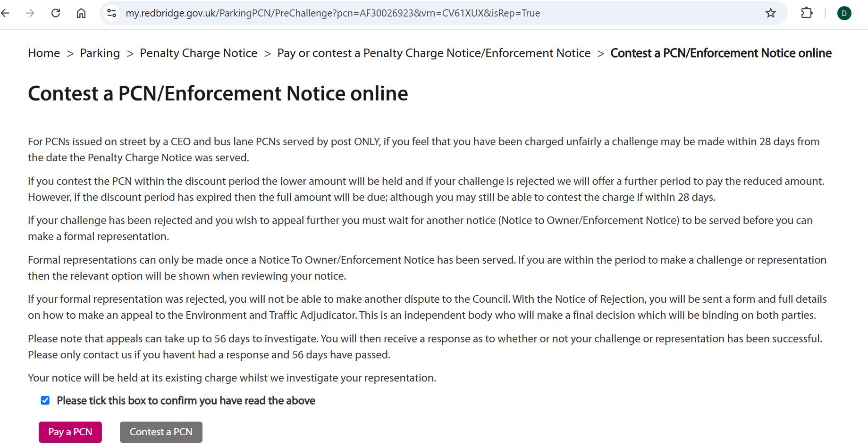The image size is (868, 448).
Task: Focus the address bar URL field
Action: [333, 13]
